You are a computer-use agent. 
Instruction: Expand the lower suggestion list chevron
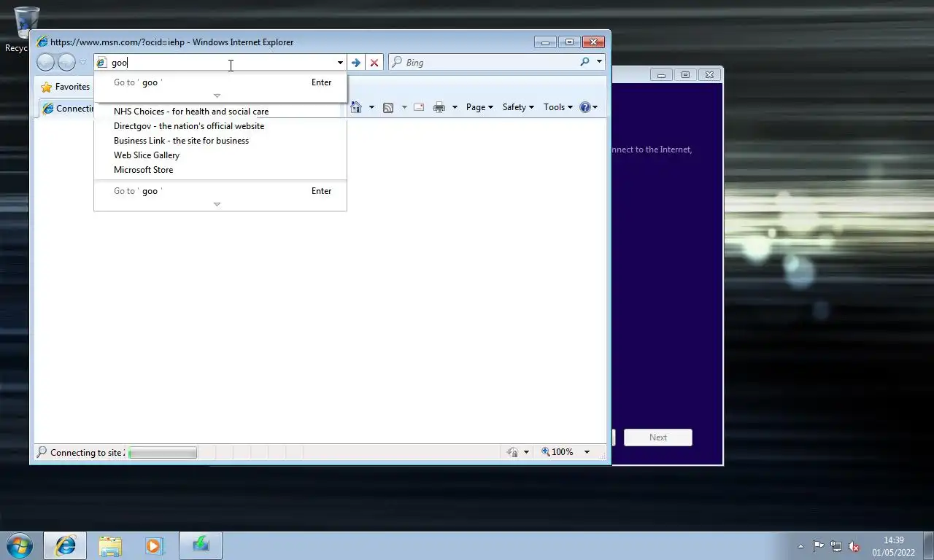pyautogui.click(x=217, y=204)
